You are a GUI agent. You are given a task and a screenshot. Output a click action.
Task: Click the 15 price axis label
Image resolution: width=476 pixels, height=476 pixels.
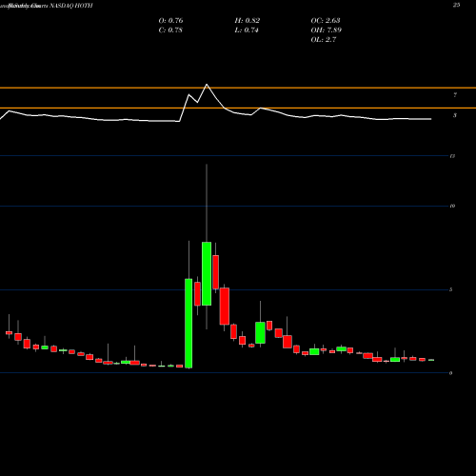click(452, 156)
